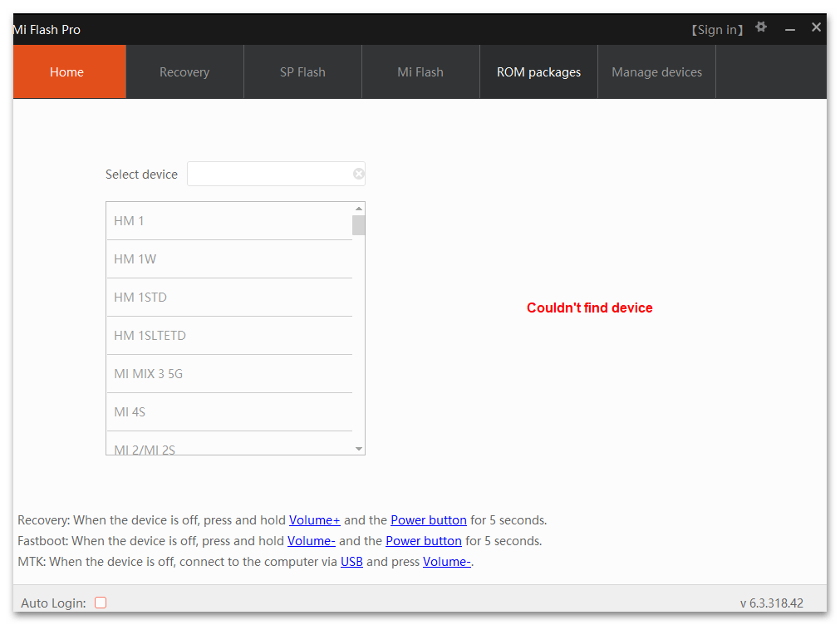Select the MI 2/MI 2S device row
This screenshot has width=840, height=625.
tap(229, 444)
